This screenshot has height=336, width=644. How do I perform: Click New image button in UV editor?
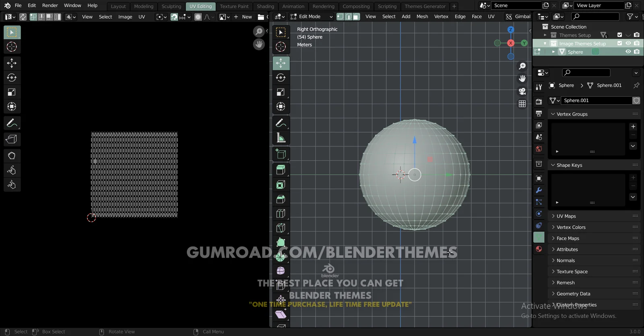243,17
